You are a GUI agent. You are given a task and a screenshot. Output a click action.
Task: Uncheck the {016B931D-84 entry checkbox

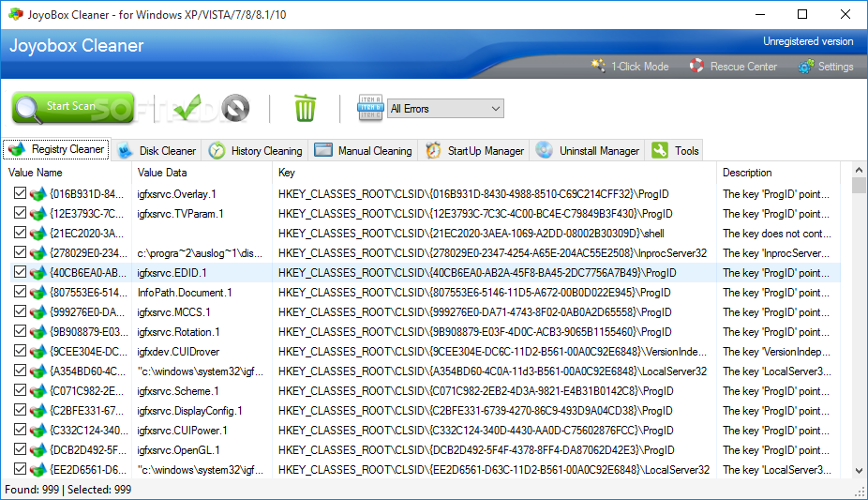(20, 192)
